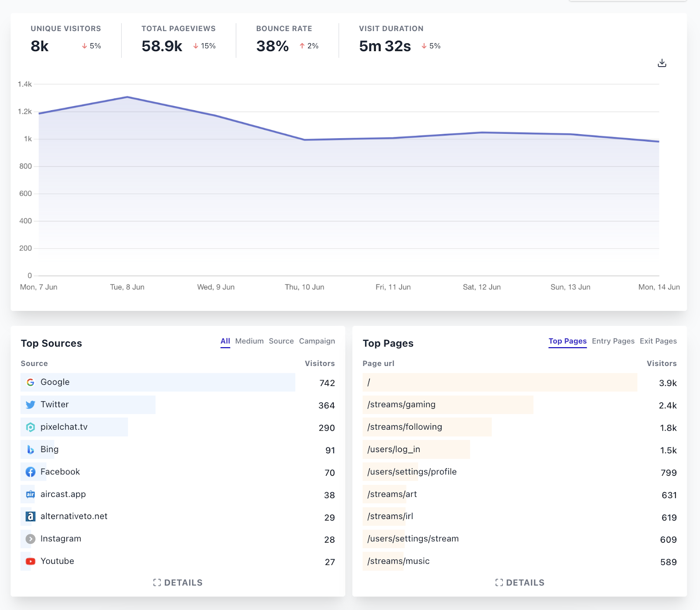Open the /streams/gaming page row
The image size is (700, 610).
pyautogui.click(x=520, y=404)
